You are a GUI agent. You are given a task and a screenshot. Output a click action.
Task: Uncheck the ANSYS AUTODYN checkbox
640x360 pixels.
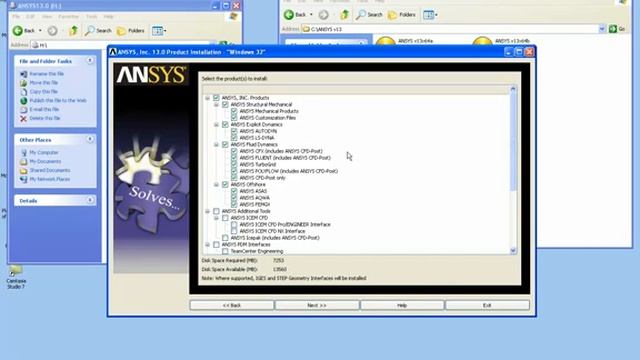pyautogui.click(x=234, y=131)
